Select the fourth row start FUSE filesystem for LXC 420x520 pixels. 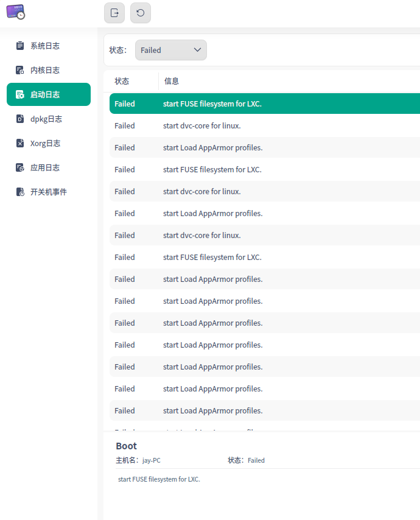pos(265,169)
